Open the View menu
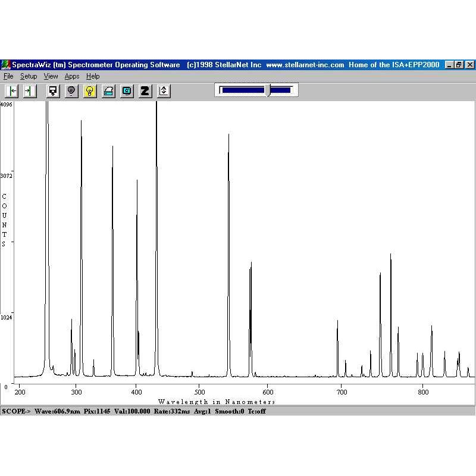The height and width of the screenshot is (476, 476). [x=51, y=76]
